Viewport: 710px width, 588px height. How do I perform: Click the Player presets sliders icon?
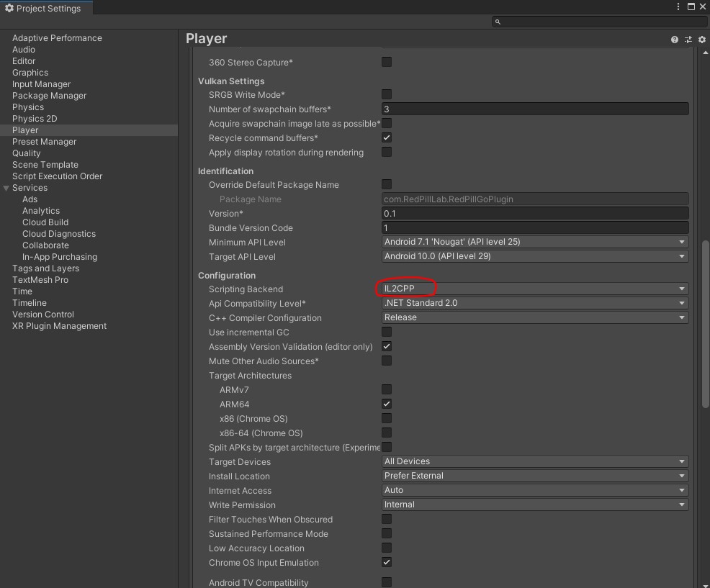pyautogui.click(x=688, y=40)
